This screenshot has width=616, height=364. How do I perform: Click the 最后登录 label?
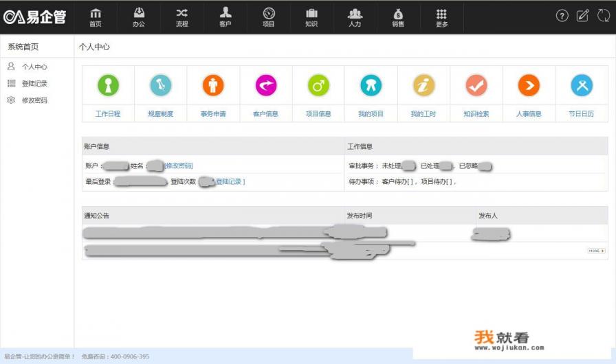98,181
